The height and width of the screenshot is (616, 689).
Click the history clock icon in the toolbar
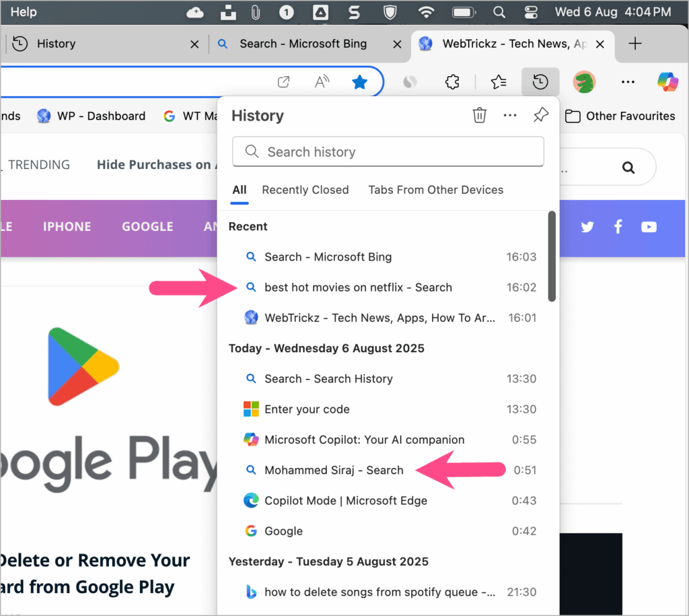[x=540, y=81]
